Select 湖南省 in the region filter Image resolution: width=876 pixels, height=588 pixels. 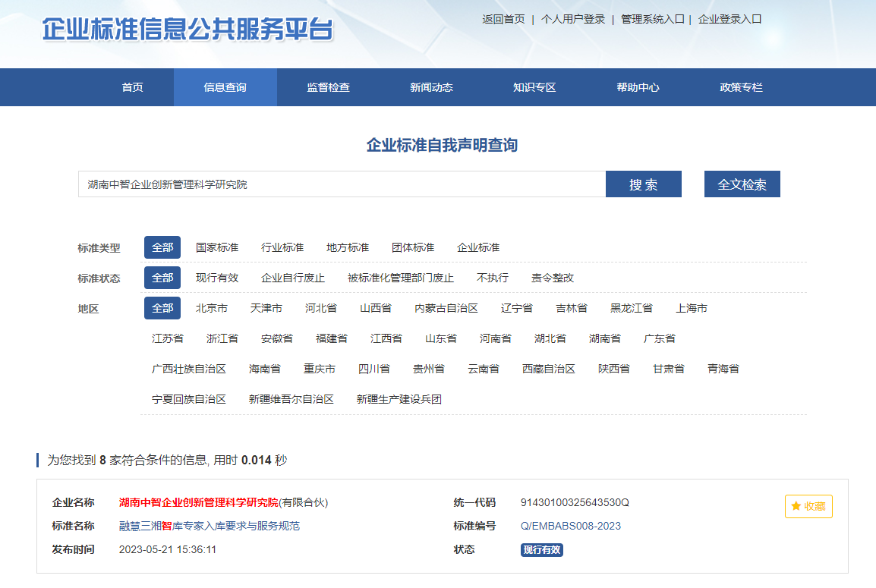click(605, 338)
